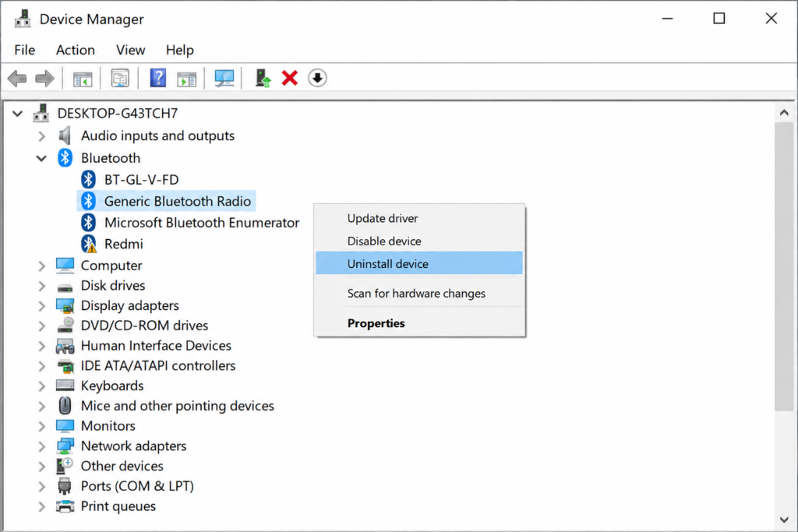Select the Redmi device label

click(124, 244)
